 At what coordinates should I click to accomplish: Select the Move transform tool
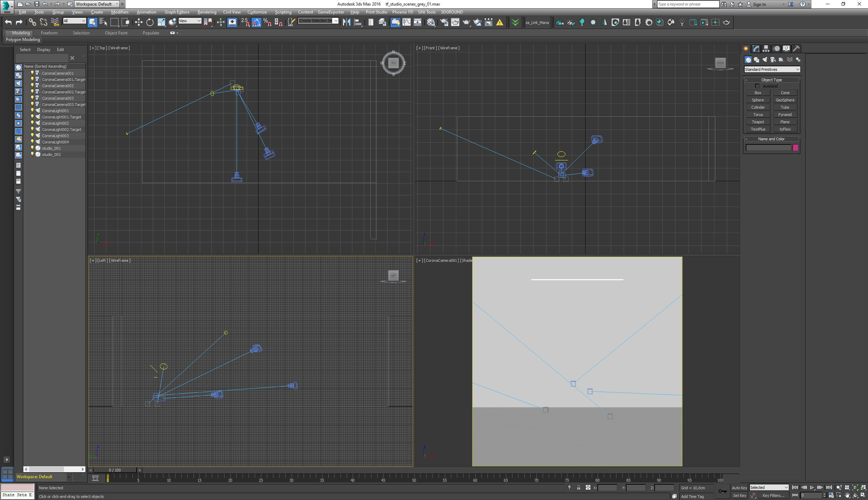[x=139, y=23]
